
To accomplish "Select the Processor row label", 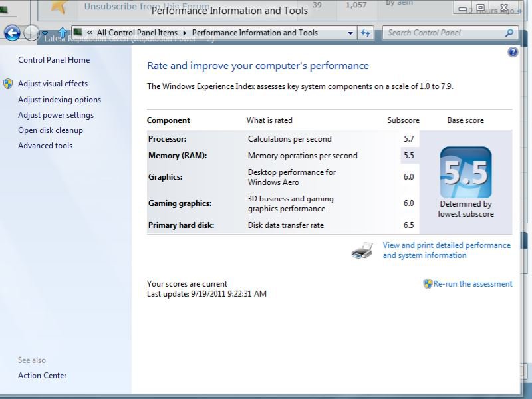I will (167, 139).
